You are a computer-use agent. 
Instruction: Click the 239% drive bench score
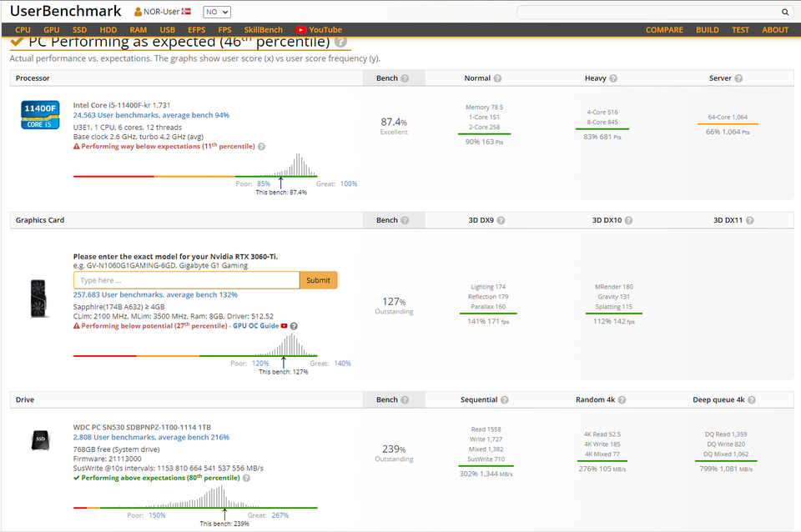(x=394, y=449)
